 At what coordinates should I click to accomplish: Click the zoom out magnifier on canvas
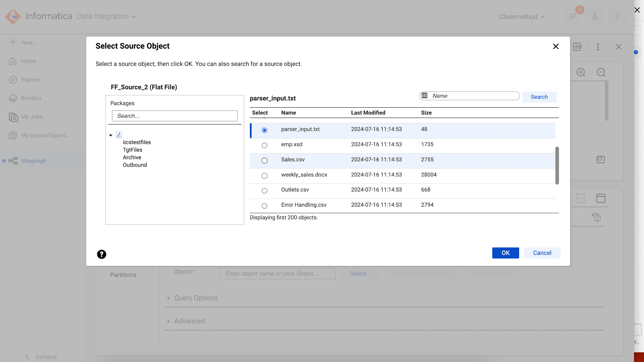[601, 72]
